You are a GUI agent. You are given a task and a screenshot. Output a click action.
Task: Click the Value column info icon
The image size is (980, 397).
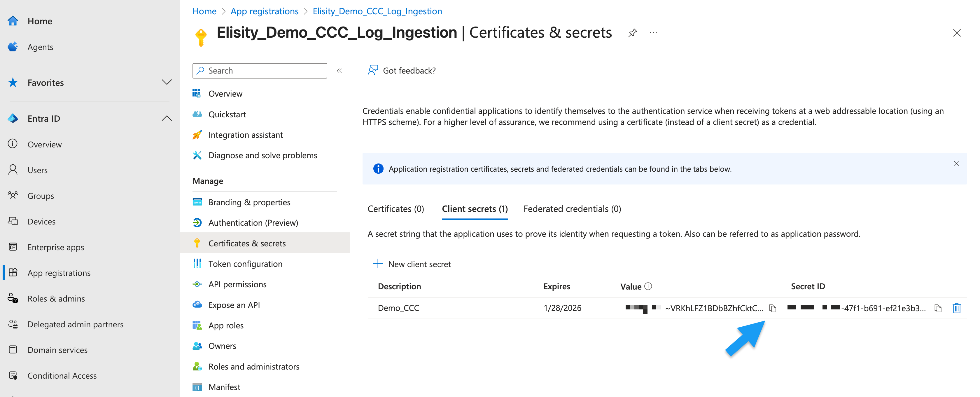tap(648, 286)
